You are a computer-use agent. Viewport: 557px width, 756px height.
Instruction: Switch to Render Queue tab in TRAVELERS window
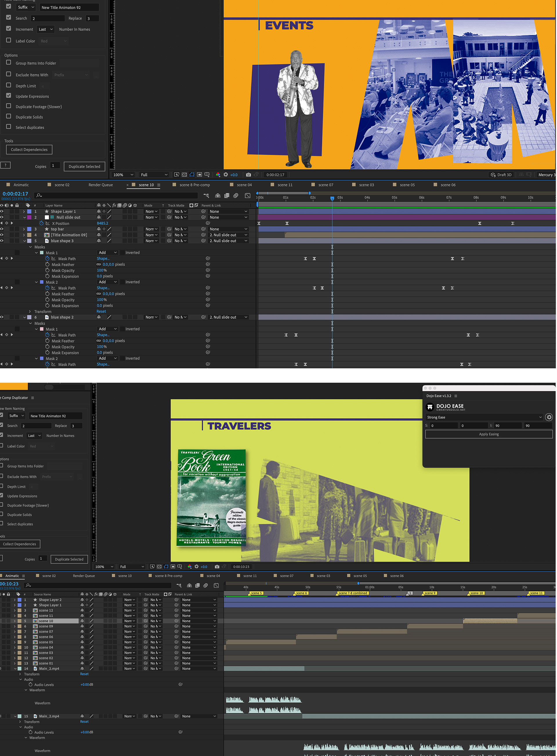point(84,576)
